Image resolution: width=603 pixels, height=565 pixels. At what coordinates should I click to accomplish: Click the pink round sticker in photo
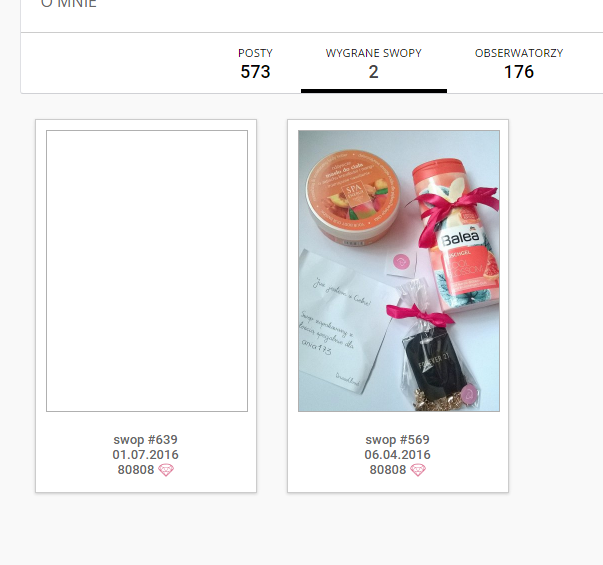pyautogui.click(x=401, y=262)
